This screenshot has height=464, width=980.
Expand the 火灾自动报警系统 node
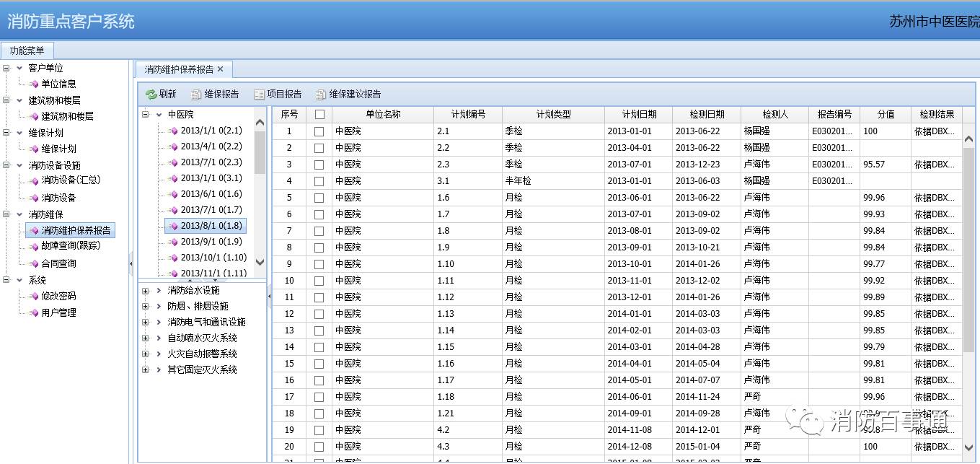(x=146, y=354)
